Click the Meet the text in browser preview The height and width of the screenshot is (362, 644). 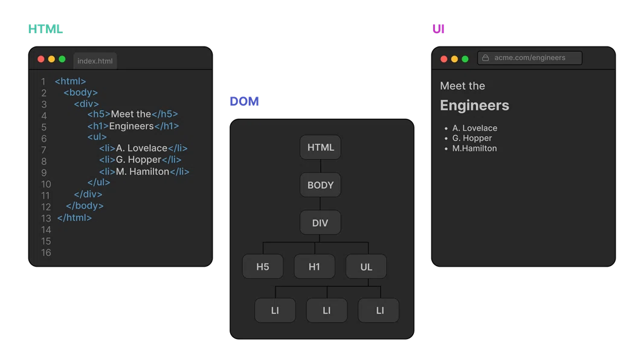click(462, 86)
